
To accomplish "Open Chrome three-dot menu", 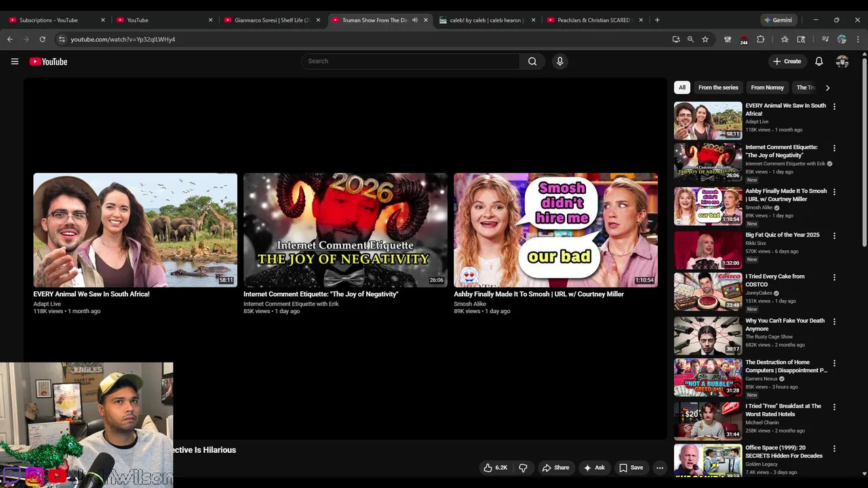I will [858, 39].
